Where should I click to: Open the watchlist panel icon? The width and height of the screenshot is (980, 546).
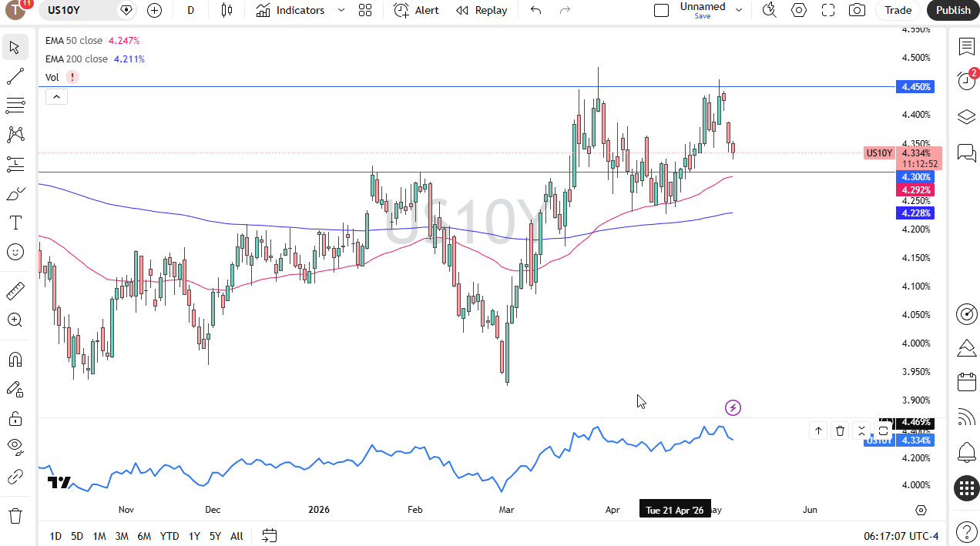pos(966,47)
